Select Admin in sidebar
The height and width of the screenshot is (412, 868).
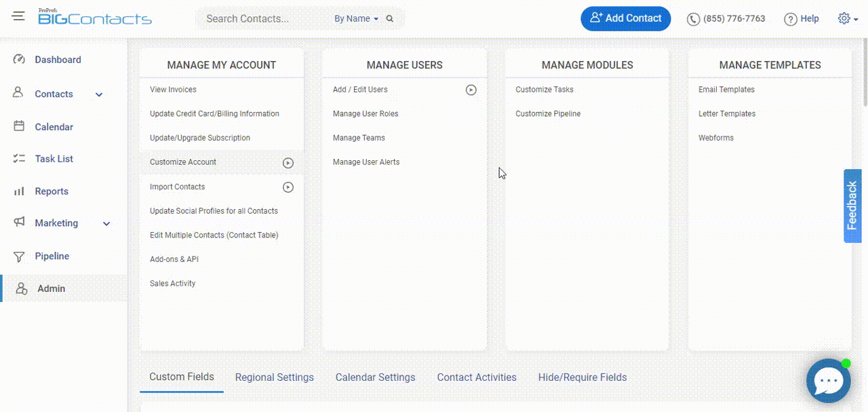click(63, 288)
